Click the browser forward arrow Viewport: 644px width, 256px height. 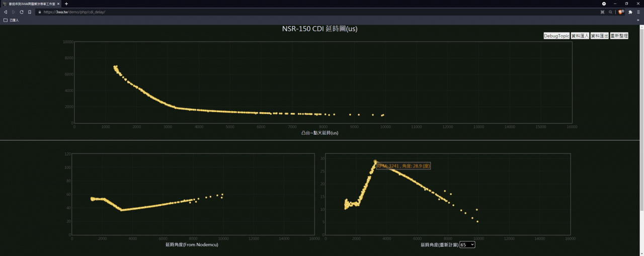[14, 12]
